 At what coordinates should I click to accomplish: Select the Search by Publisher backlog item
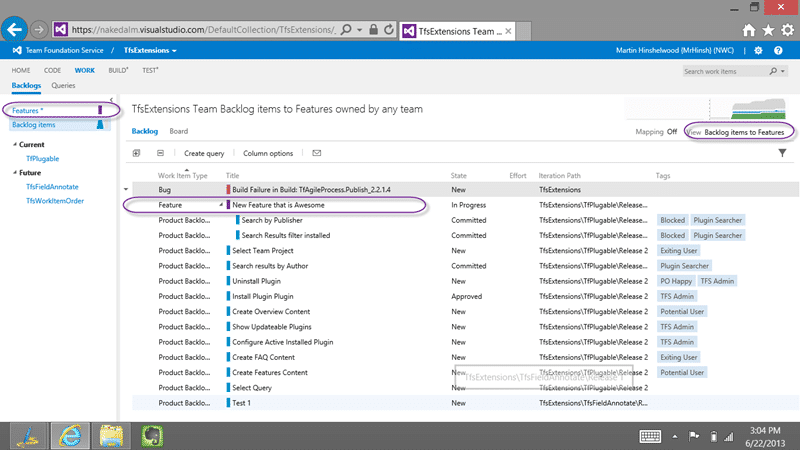click(272, 220)
